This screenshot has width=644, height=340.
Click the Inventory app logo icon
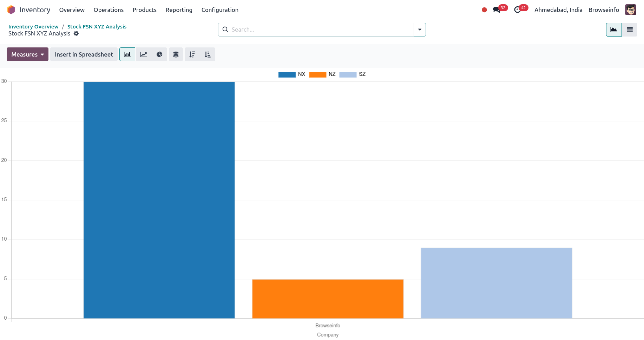11,10
